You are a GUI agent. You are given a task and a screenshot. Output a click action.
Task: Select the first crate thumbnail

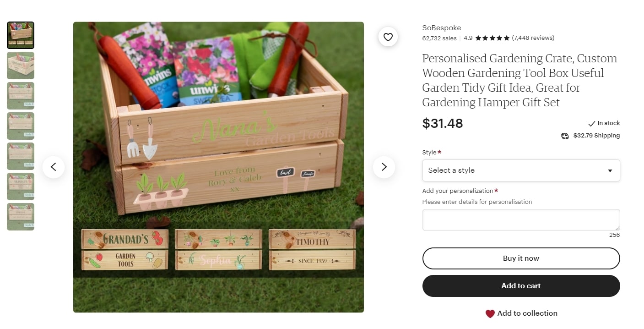(x=21, y=35)
